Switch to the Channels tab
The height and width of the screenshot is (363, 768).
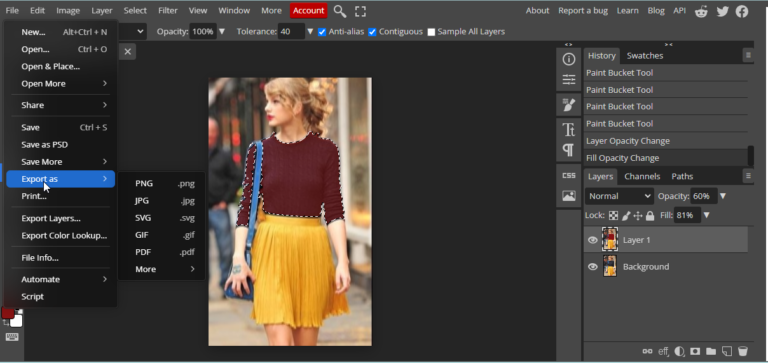pyautogui.click(x=642, y=176)
